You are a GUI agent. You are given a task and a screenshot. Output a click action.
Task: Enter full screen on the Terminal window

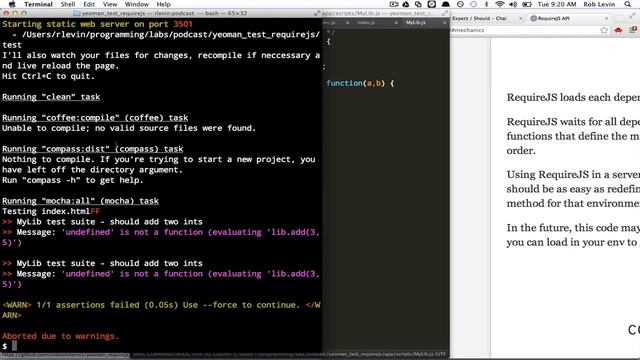[317, 13]
